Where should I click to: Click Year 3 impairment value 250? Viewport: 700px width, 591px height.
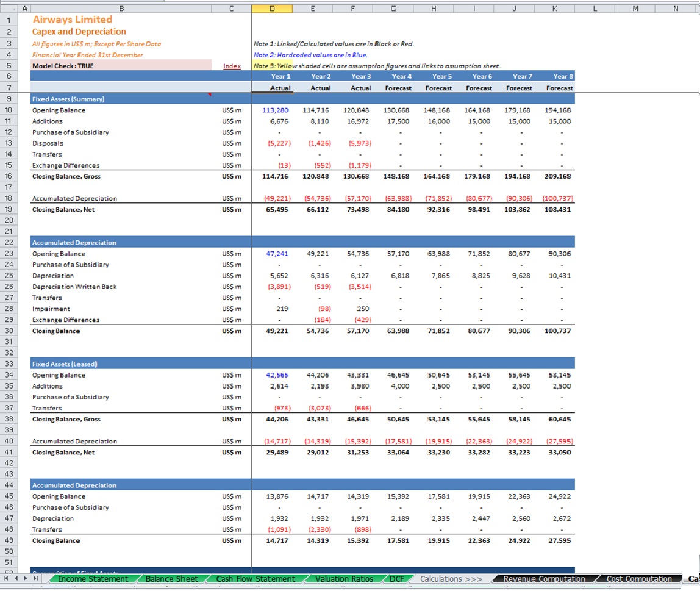point(362,309)
